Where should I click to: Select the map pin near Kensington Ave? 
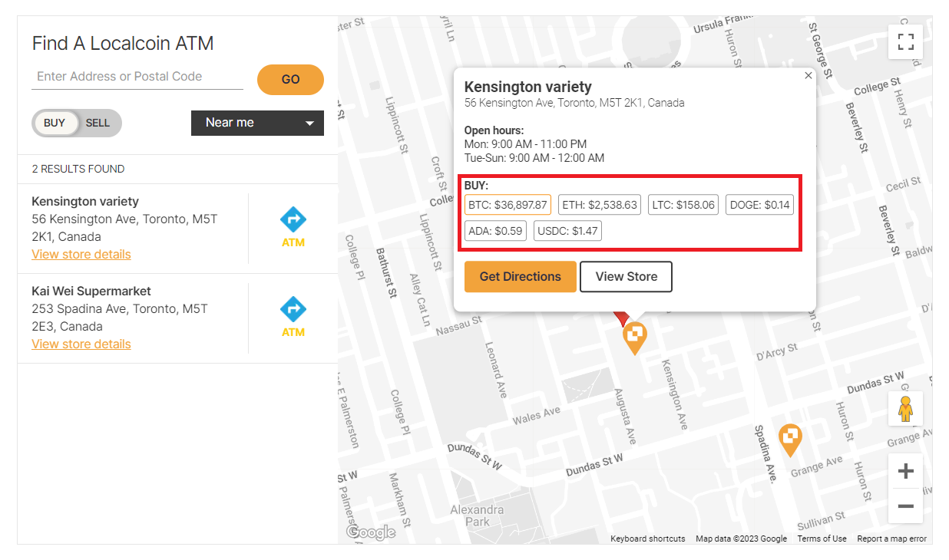click(x=634, y=338)
